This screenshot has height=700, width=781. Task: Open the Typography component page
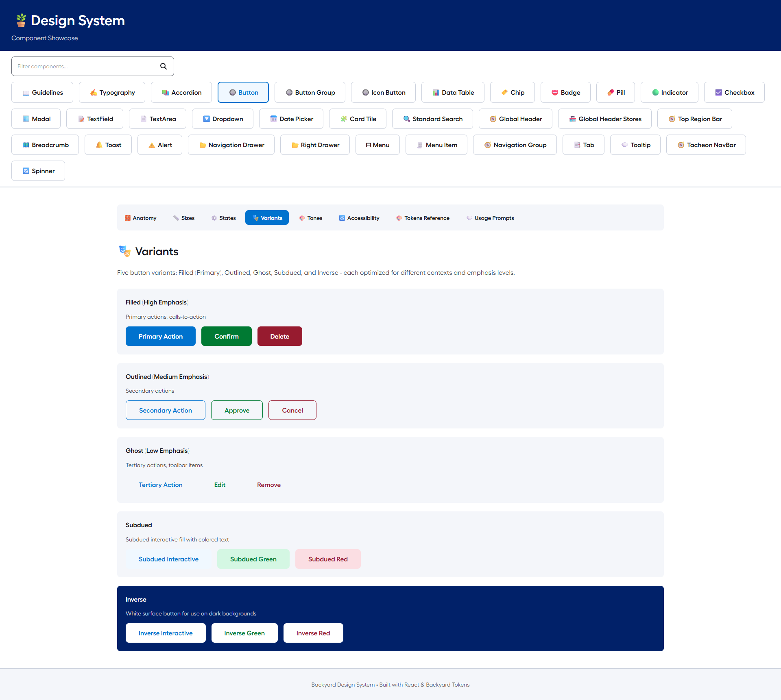[112, 92]
